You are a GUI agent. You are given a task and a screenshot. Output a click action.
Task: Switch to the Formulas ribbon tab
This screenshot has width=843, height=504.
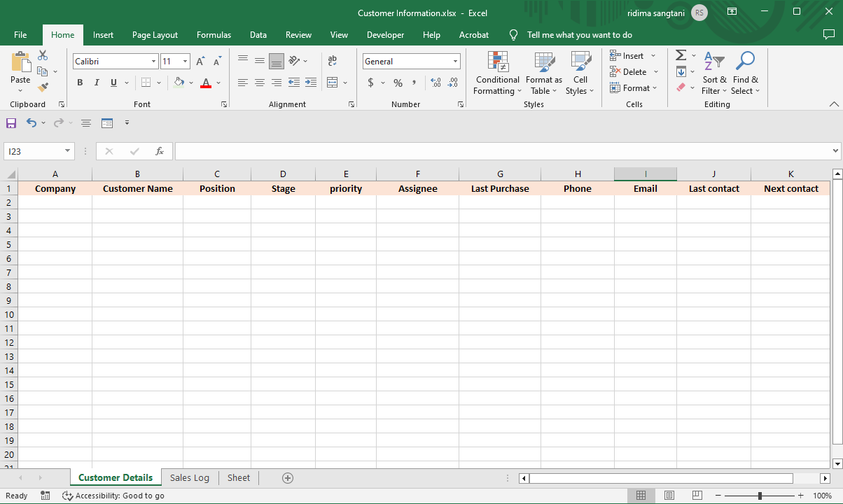214,34
